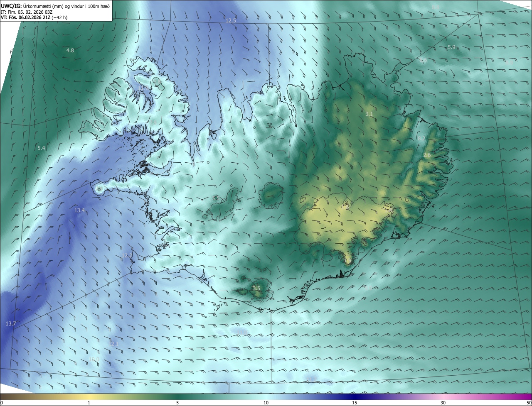The height and width of the screenshot is (406, 532).
Task: Click the faint 12.1 value over the ocean
Action: pos(113,344)
